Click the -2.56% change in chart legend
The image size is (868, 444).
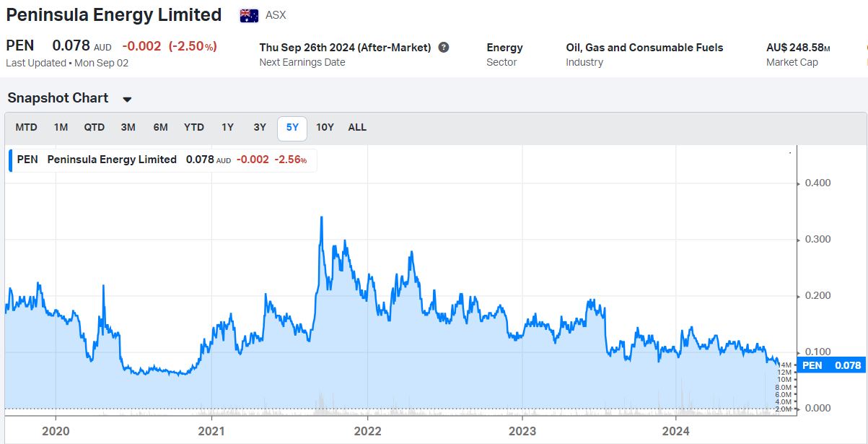pos(291,160)
